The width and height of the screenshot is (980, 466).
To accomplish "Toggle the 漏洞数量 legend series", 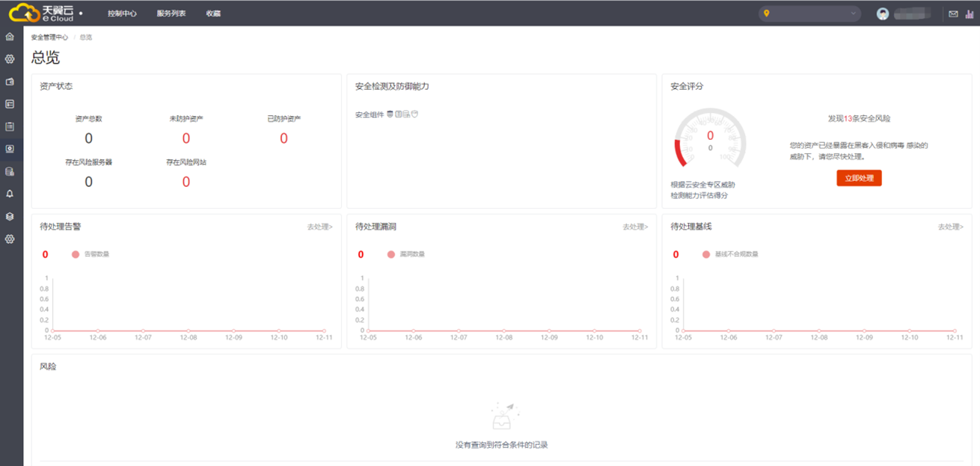I will pyautogui.click(x=405, y=254).
